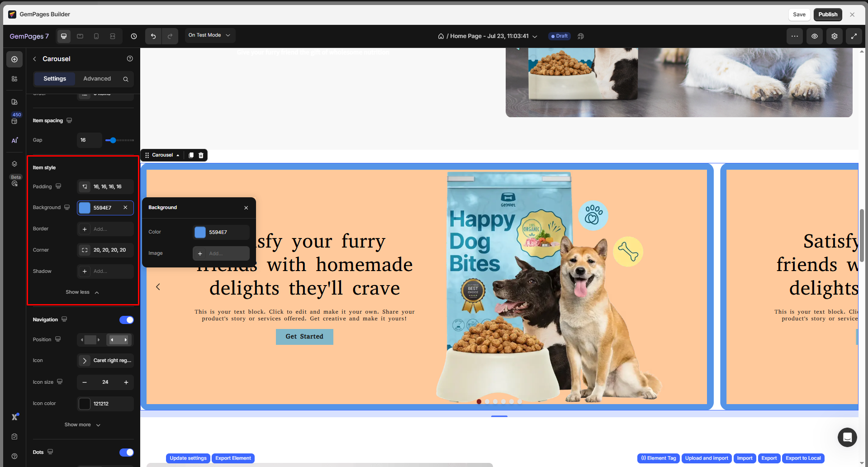This screenshot has height=467, width=868.
Task: Go back from Carousel panel
Action: click(35, 59)
